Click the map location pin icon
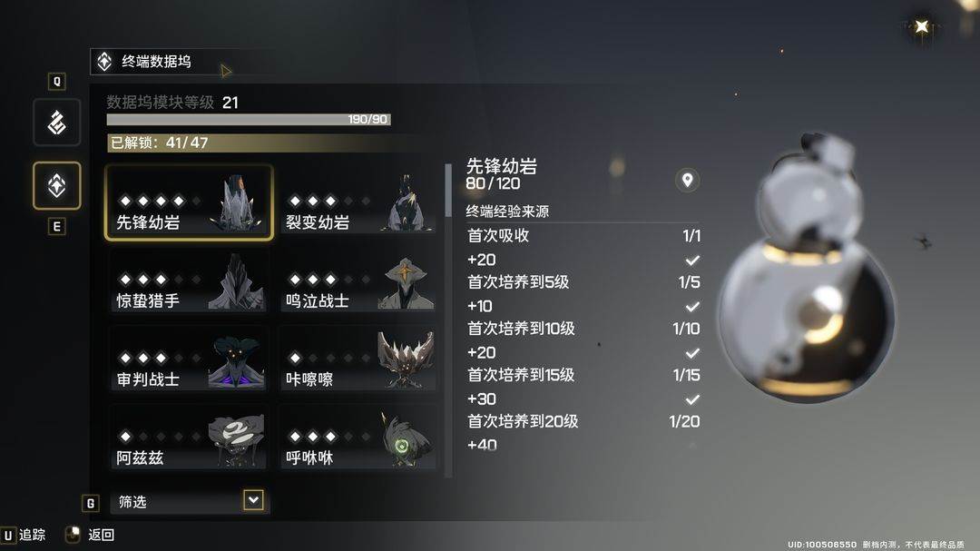Viewport: 980px width, 551px height. tap(687, 180)
